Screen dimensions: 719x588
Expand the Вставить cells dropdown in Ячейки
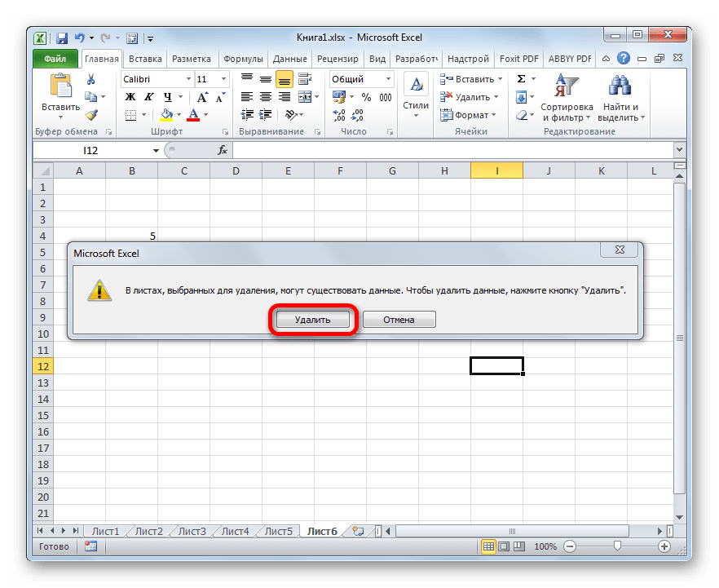click(x=501, y=79)
